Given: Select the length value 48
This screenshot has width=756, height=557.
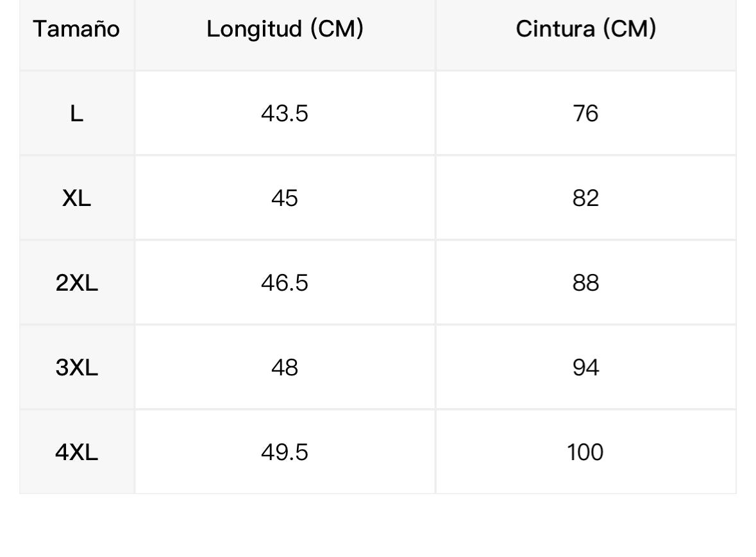Looking at the screenshot, I should click(x=285, y=368).
